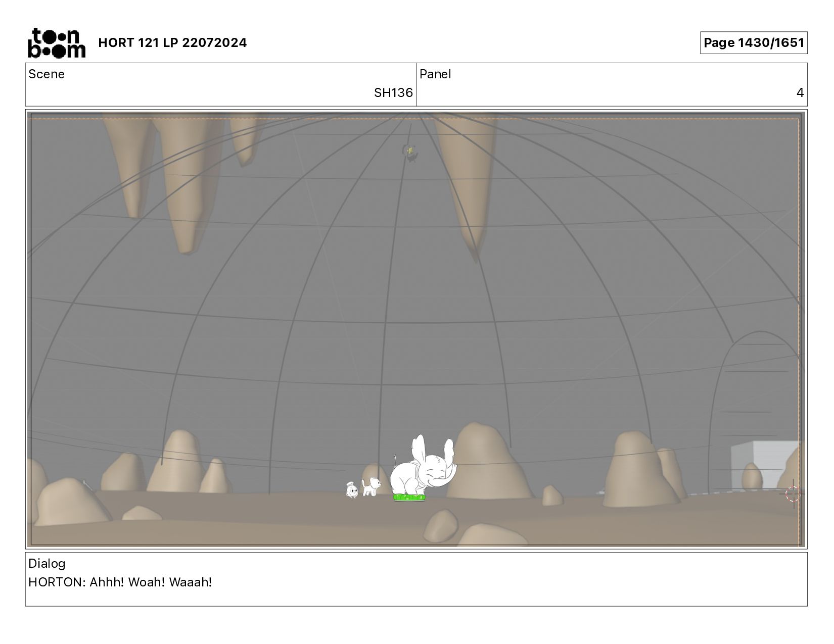Click the 'Panel' label
Screen dimensions: 834x644
pyautogui.click(x=435, y=74)
